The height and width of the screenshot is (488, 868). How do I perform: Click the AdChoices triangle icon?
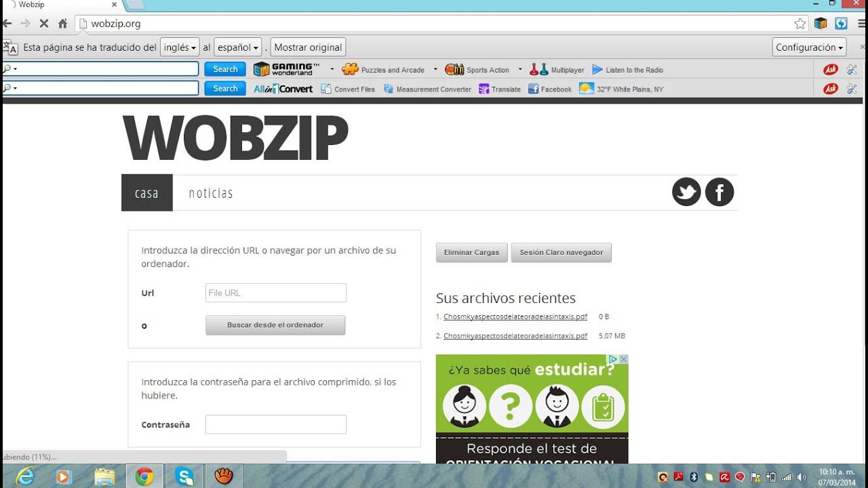[612, 359]
